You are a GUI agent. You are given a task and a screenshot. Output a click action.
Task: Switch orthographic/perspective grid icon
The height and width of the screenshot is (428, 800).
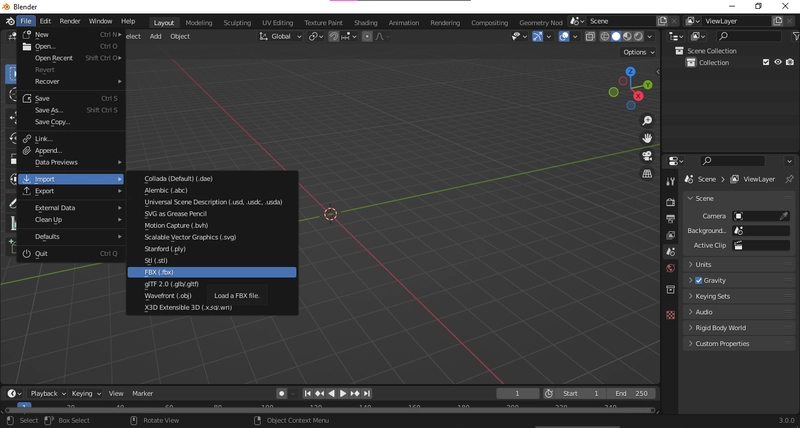pyautogui.click(x=647, y=173)
